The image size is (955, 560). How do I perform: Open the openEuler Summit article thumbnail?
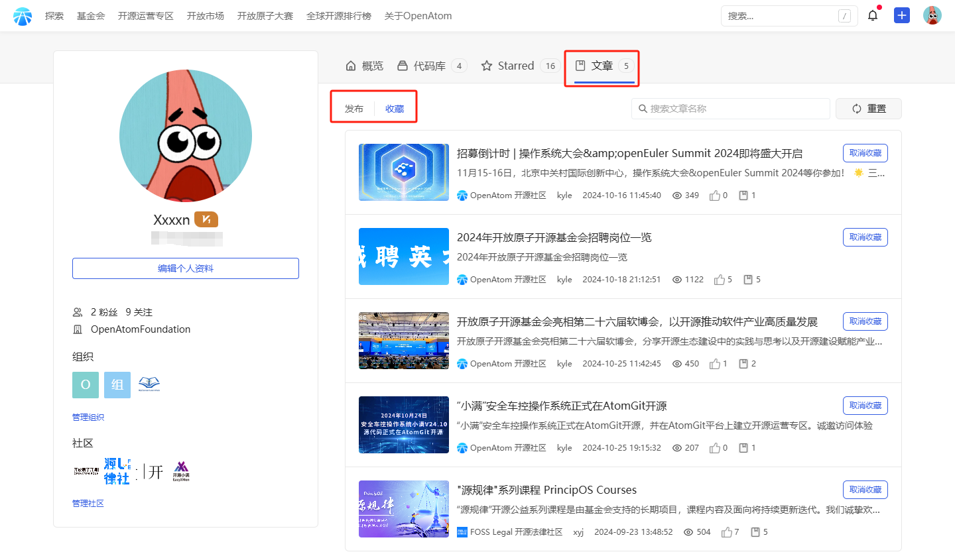[x=404, y=172]
